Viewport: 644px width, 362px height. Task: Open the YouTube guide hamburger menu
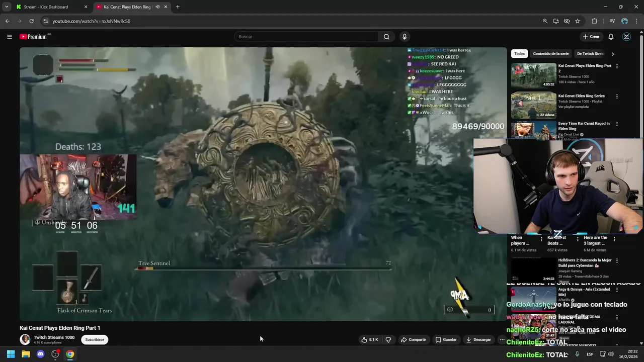(x=9, y=37)
